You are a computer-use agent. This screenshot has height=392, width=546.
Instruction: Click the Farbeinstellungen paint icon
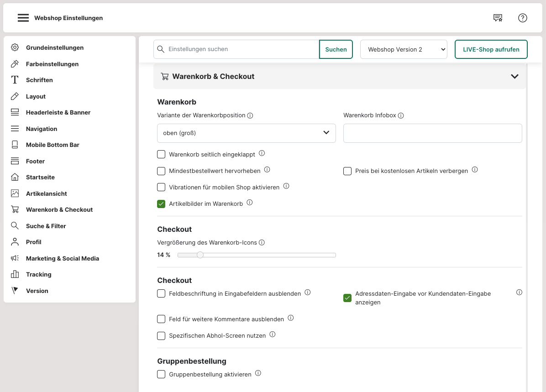click(x=15, y=64)
